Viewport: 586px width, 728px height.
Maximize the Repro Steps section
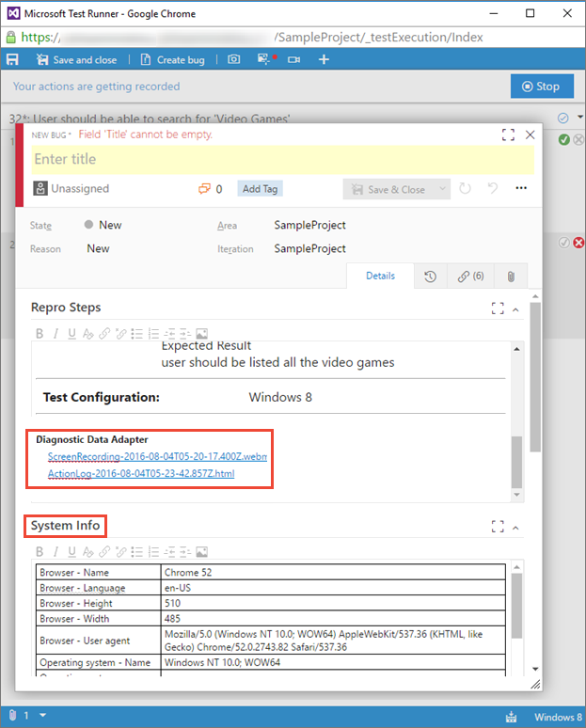pyautogui.click(x=498, y=308)
